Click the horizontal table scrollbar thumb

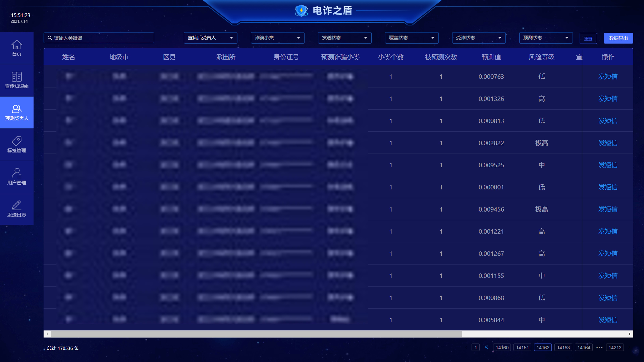pyautogui.click(x=256, y=334)
